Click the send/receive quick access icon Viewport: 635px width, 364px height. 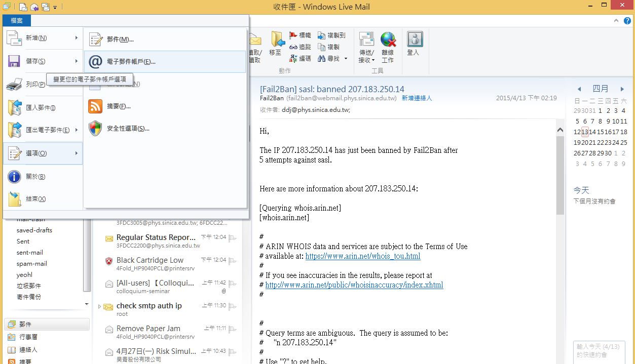click(x=46, y=7)
